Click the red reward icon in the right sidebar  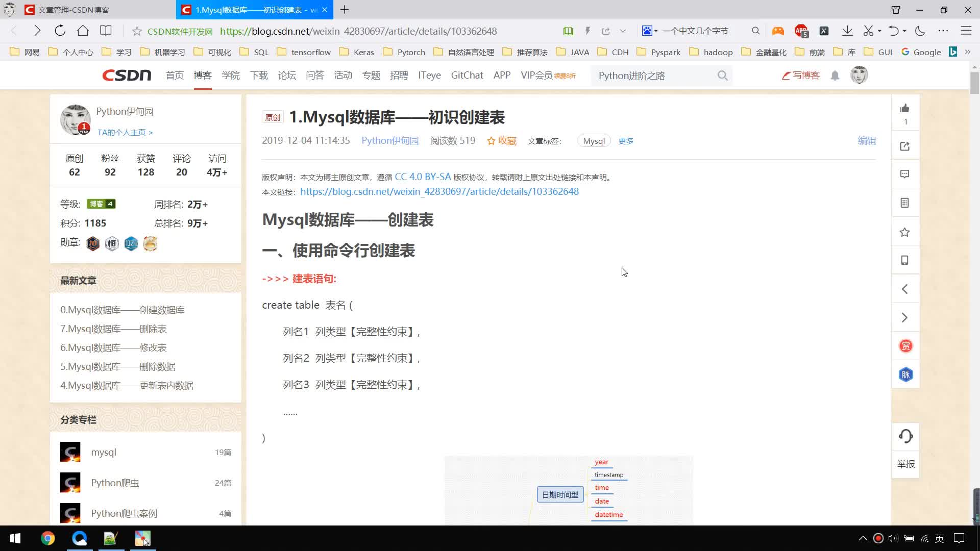pos(905,346)
